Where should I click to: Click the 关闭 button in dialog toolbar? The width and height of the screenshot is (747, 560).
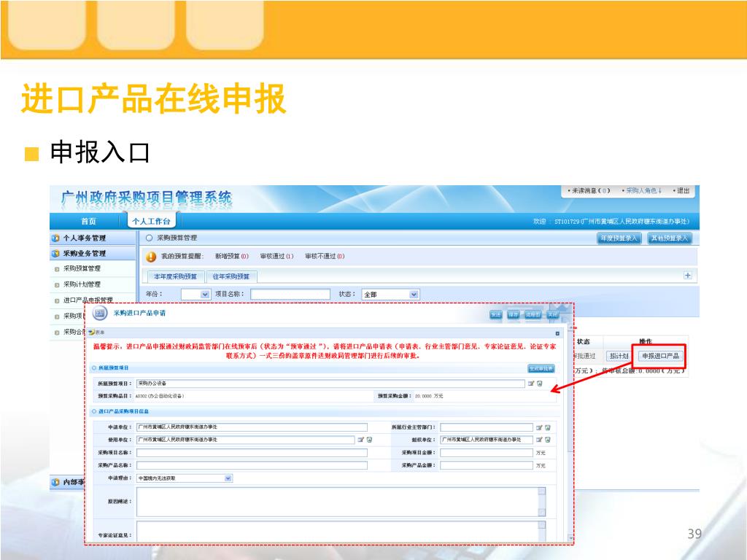click(x=553, y=315)
